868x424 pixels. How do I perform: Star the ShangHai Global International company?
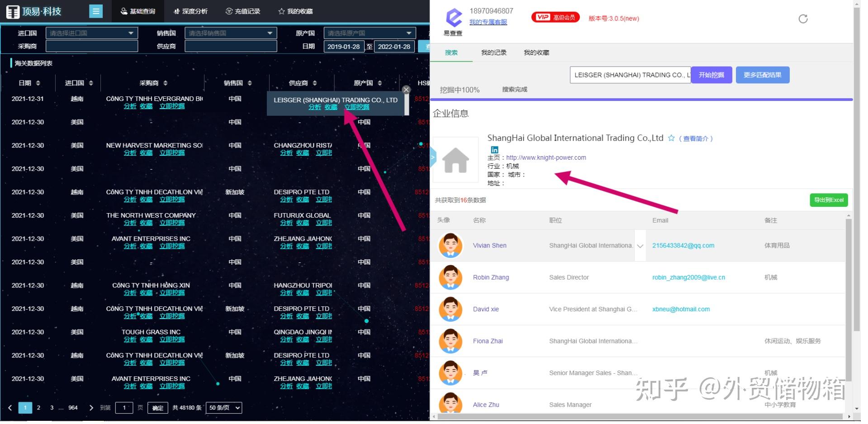pyautogui.click(x=671, y=138)
